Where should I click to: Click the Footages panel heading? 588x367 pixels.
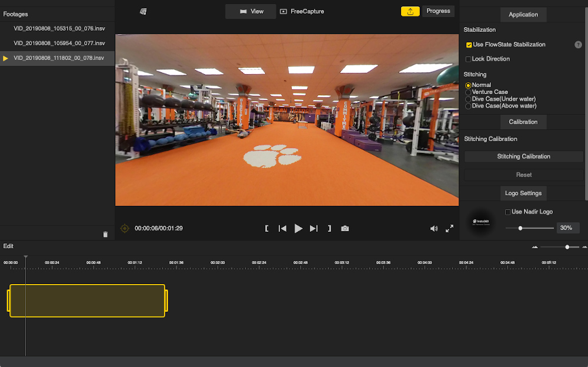pos(15,14)
